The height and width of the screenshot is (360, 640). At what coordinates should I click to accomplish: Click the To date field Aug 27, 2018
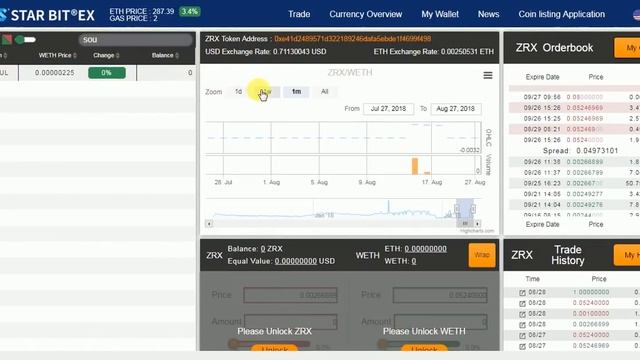(x=456, y=109)
